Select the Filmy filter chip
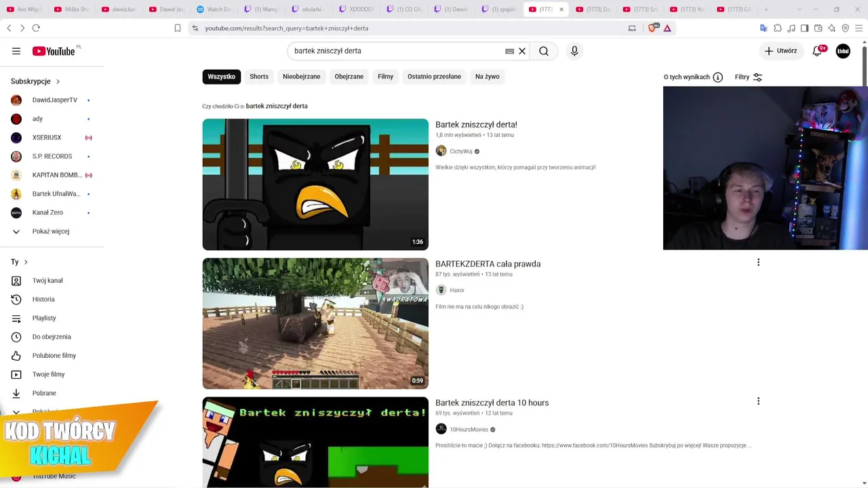The width and height of the screenshot is (868, 488). click(x=385, y=77)
